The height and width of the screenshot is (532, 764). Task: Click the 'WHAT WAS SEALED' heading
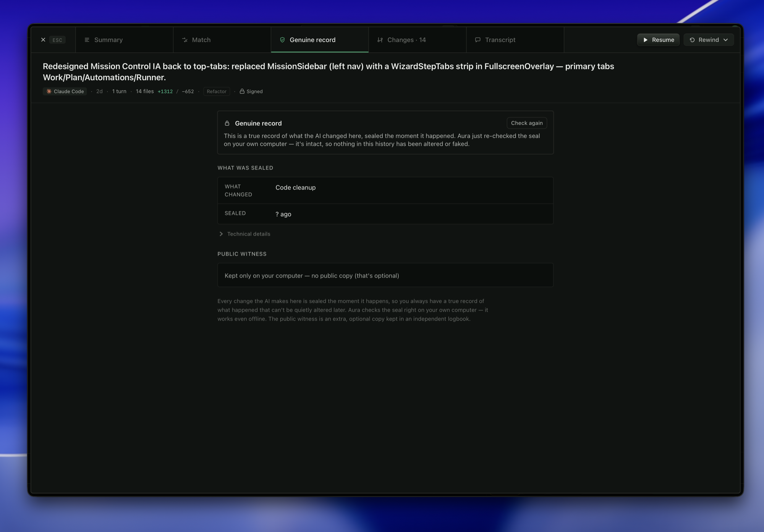click(x=245, y=168)
